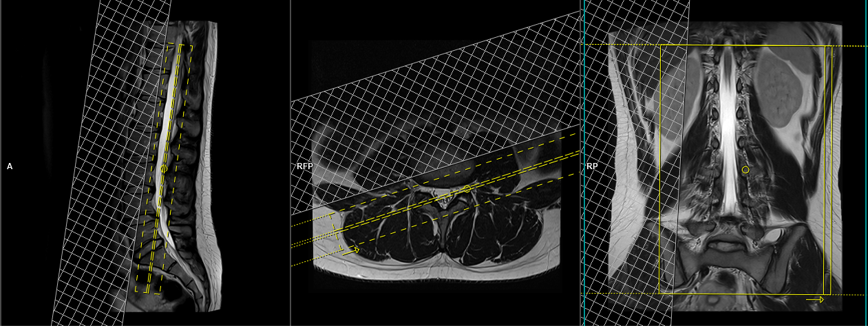
Task: Click the yellow direction arrow in coronal view
Action: 815,299
